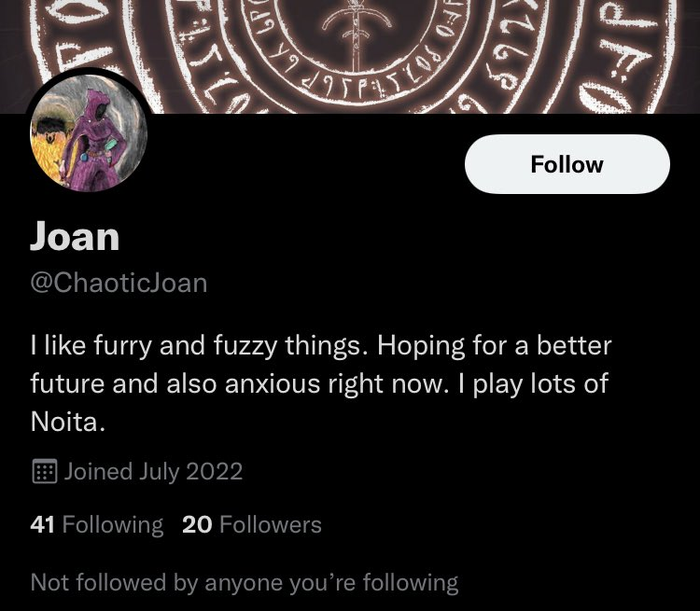Click the word "Noita" in the bio
The height and width of the screenshot is (611, 700).
(65, 423)
